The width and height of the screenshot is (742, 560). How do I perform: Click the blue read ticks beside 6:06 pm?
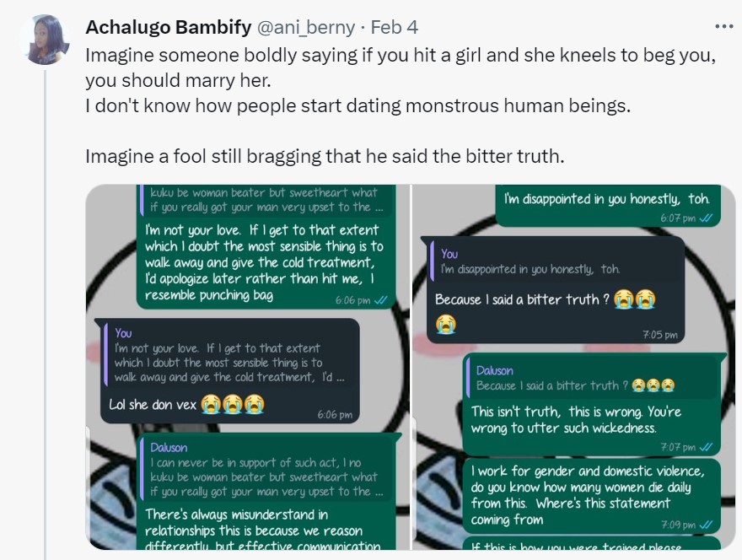(380, 300)
